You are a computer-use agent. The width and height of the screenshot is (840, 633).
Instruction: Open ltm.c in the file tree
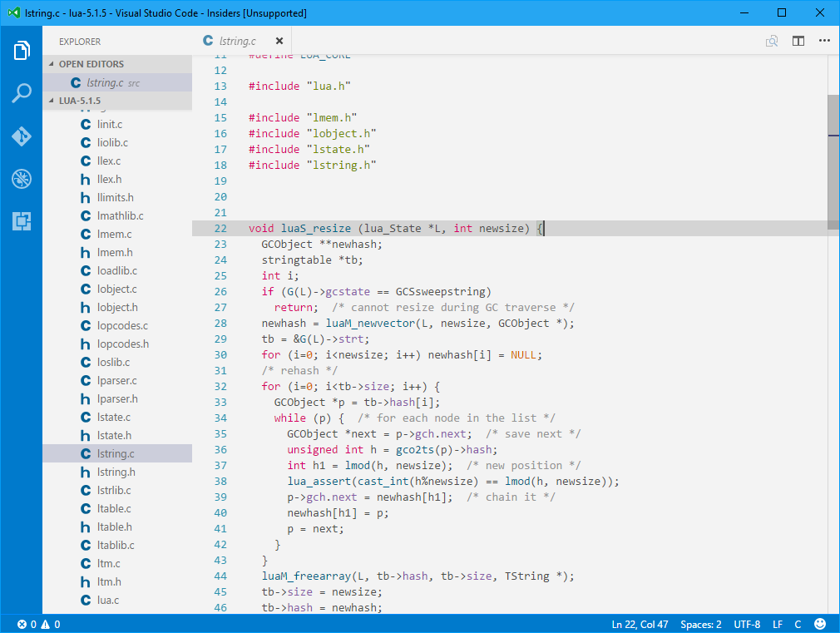pyautogui.click(x=117, y=563)
